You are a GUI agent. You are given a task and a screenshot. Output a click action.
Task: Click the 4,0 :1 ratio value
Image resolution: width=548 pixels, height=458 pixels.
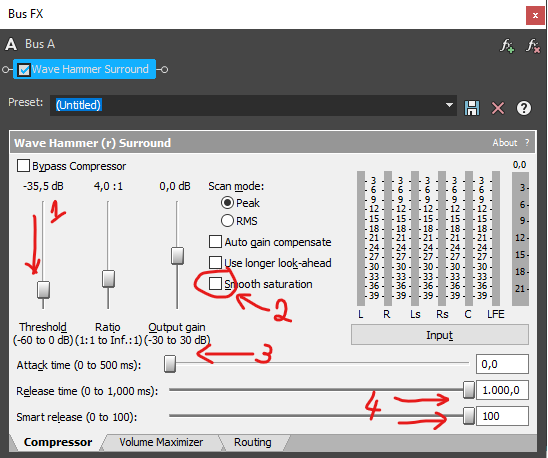coord(108,186)
